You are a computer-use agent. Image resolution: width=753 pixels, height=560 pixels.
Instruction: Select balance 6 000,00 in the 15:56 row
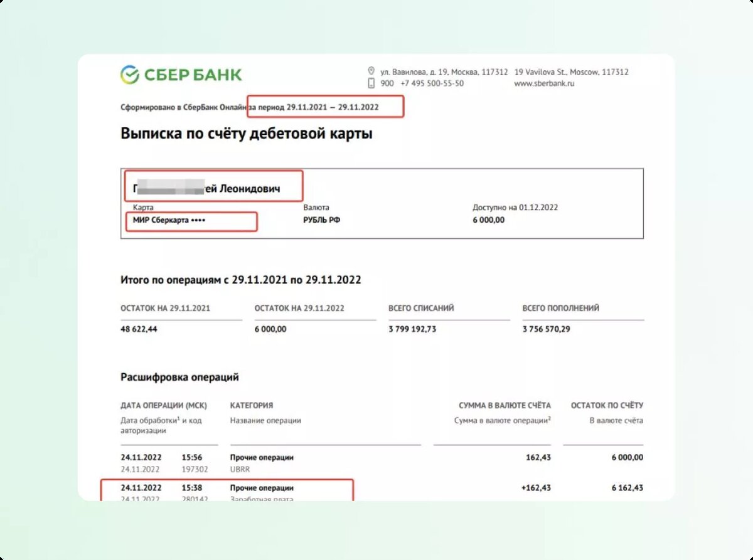tap(627, 458)
